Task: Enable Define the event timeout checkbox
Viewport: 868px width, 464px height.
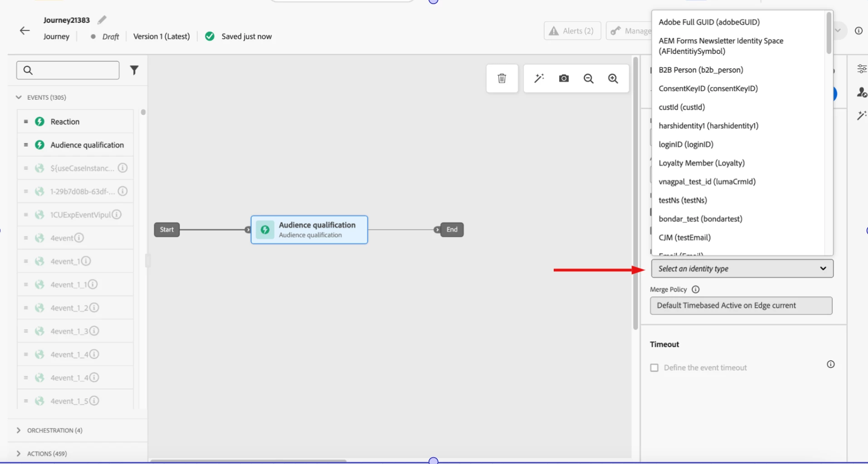Action: coord(654,367)
